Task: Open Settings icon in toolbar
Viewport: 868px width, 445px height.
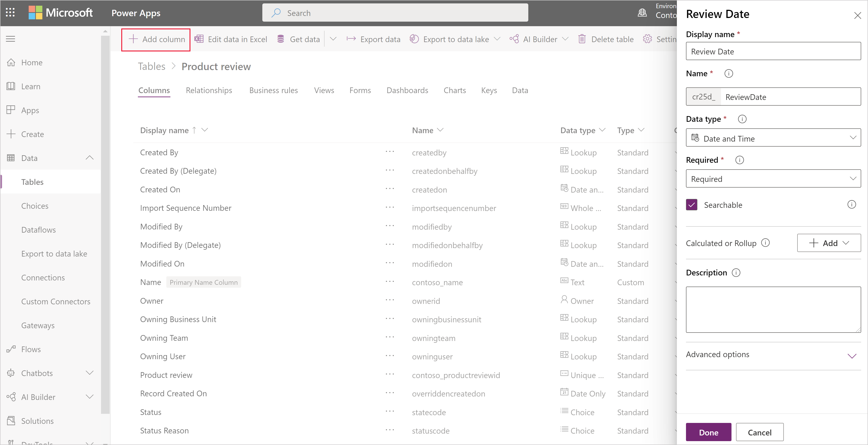Action: tap(648, 39)
